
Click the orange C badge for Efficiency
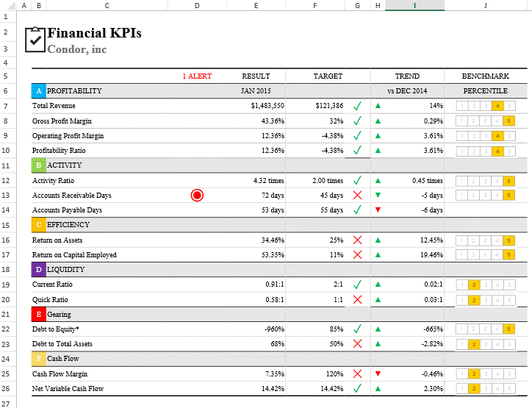click(39, 225)
